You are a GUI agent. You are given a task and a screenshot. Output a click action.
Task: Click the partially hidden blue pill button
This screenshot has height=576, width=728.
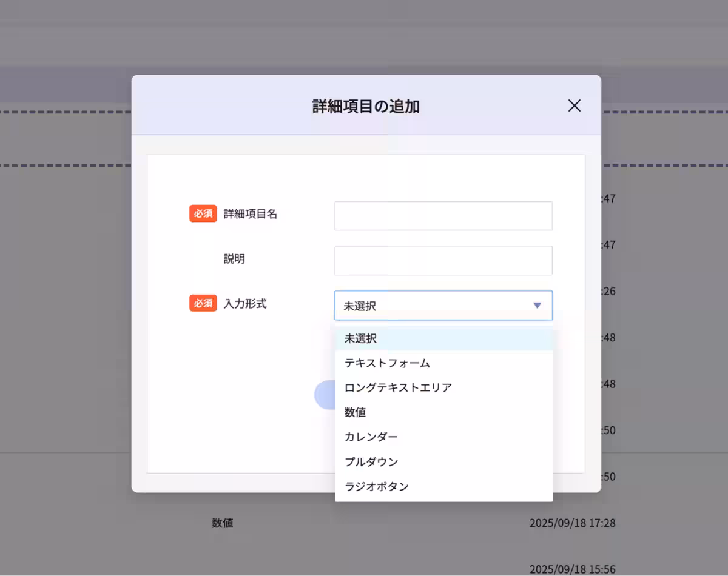pyautogui.click(x=326, y=394)
